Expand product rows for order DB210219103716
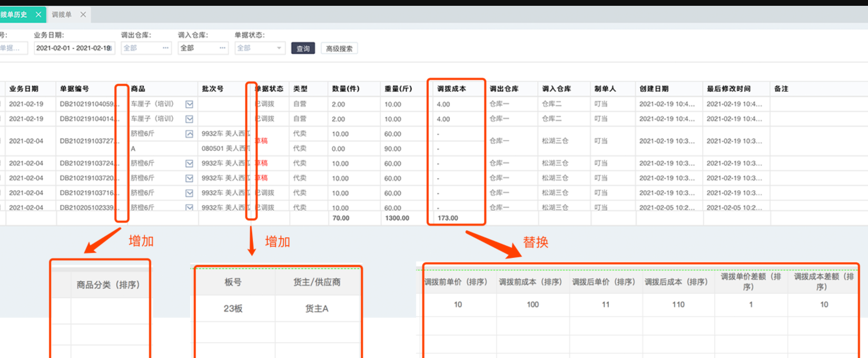The width and height of the screenshot is (868, 358). [189, 193]
